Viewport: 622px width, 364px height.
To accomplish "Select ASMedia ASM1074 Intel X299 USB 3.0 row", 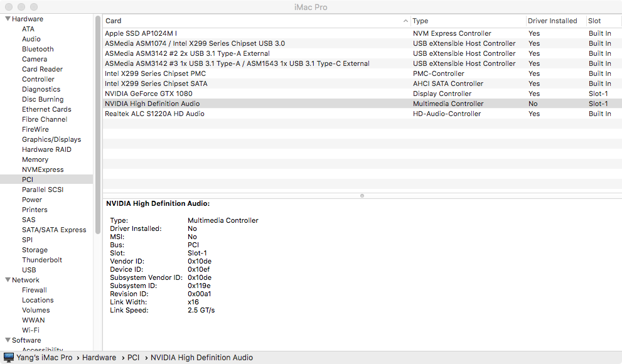I will pyautogui.click(x=362, y=43).
